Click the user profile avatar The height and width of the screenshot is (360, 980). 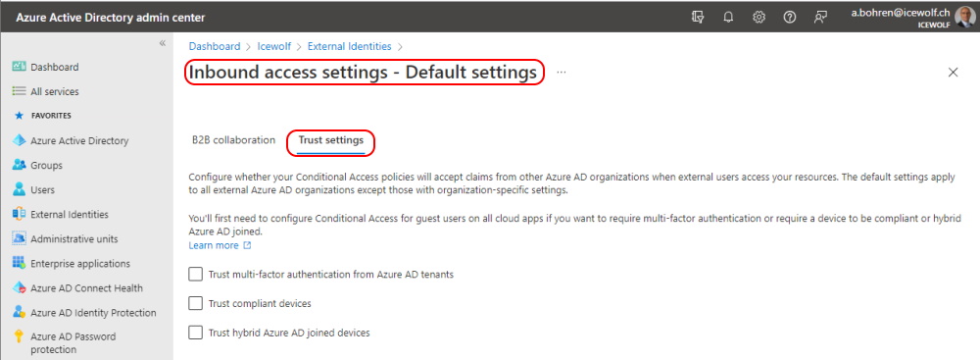pos(964,17)
